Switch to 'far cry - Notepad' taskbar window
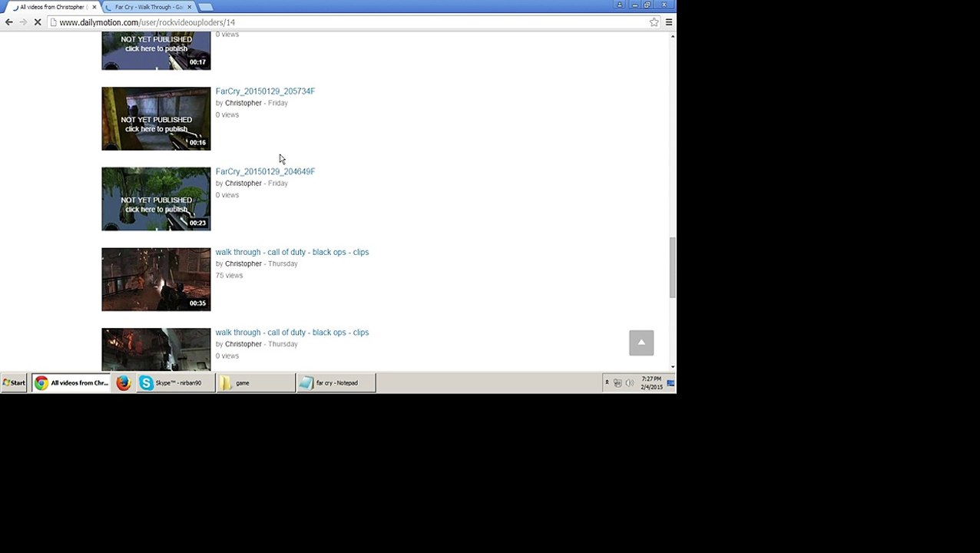 [336, 382]
